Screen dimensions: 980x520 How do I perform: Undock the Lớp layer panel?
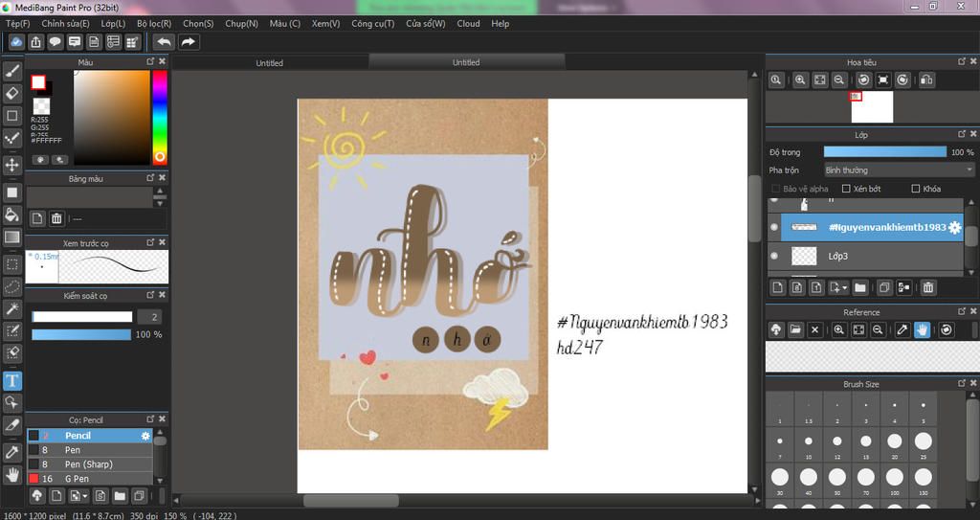point(962,134)
